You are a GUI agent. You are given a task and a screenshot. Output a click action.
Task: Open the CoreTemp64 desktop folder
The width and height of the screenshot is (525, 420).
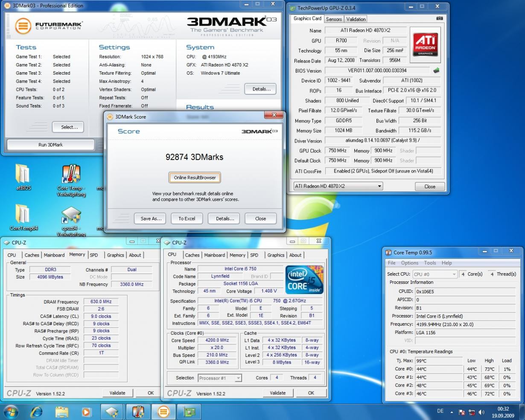click(x=23, y=217)
